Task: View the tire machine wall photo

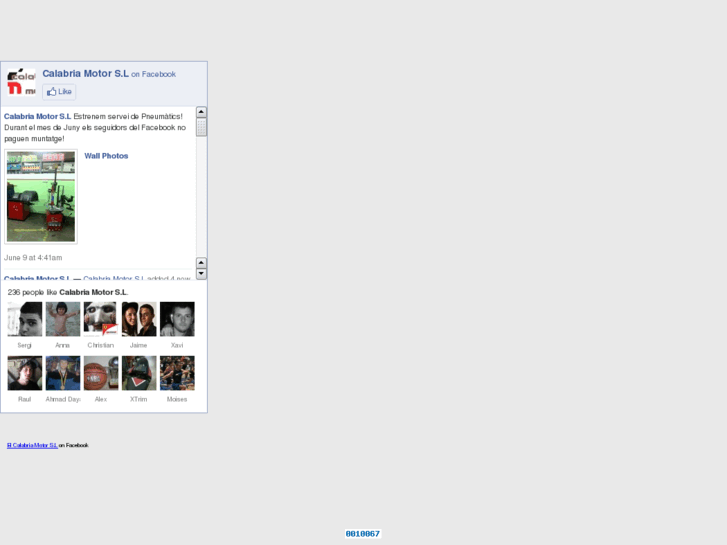Action: coord(41,196)
